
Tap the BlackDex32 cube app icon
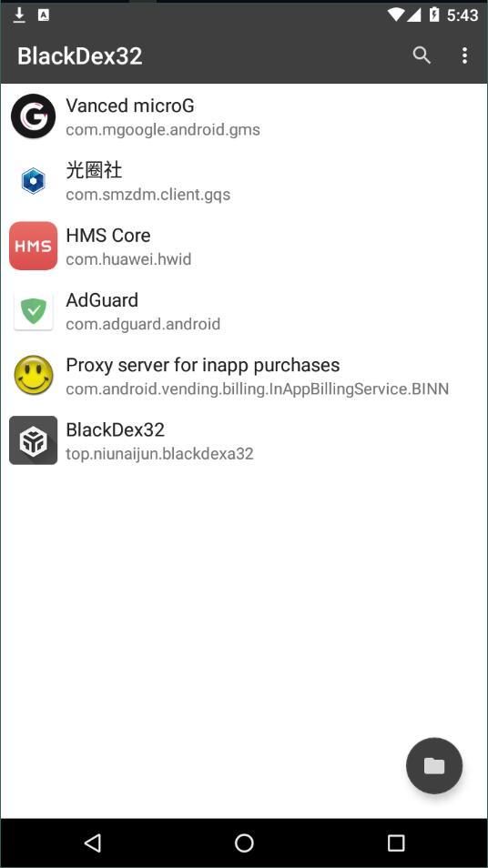[34, 440]
